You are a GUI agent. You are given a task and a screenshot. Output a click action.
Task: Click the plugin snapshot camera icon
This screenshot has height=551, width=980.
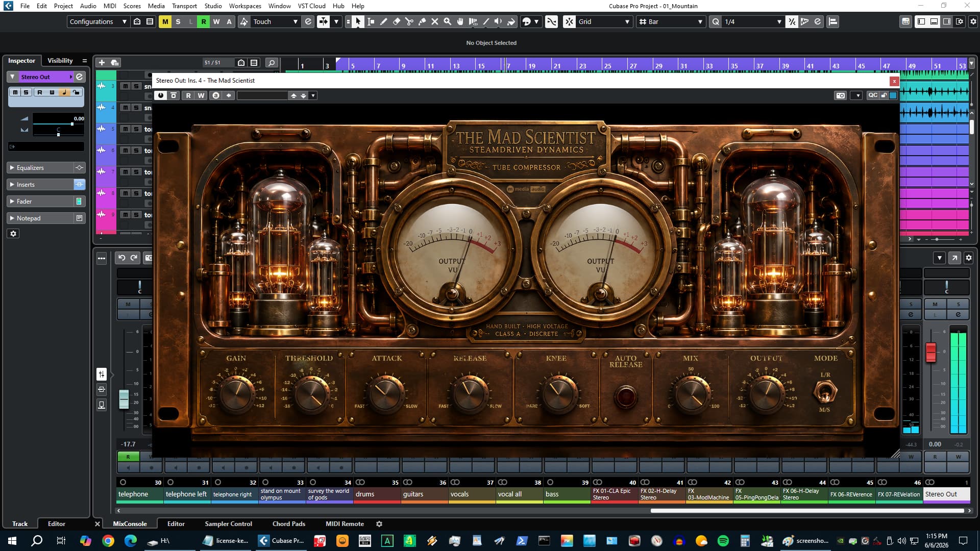point(840,95)
